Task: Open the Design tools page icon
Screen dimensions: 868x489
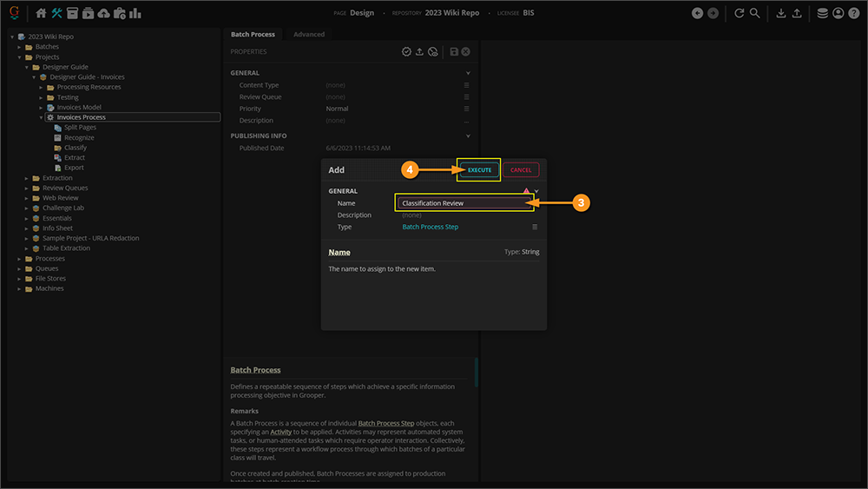Action: [57, 13]
